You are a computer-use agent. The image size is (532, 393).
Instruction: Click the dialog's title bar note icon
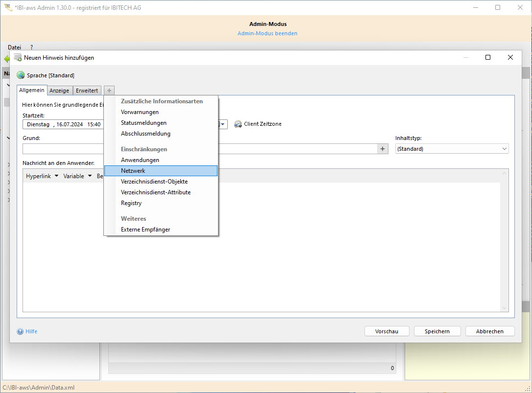(18, 57)
